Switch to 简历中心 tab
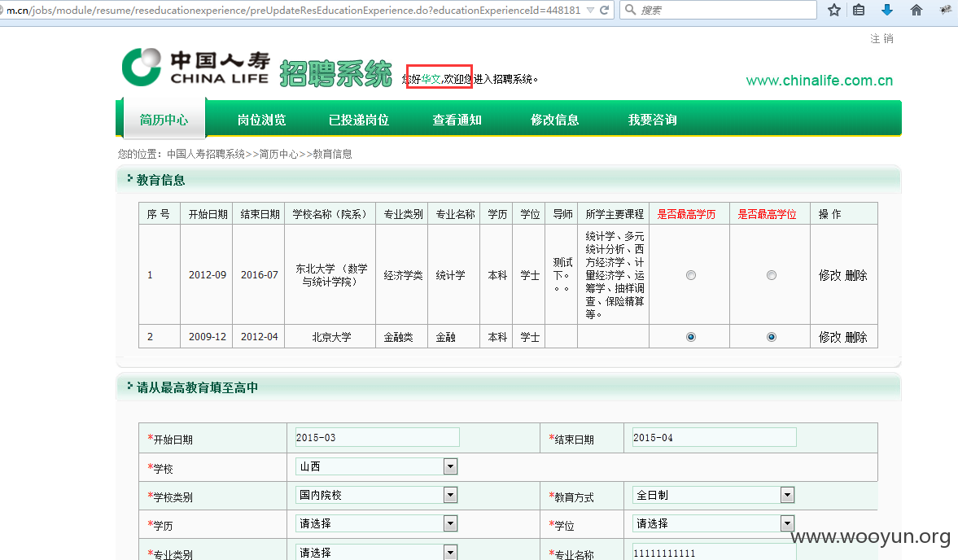 [164, 120]
